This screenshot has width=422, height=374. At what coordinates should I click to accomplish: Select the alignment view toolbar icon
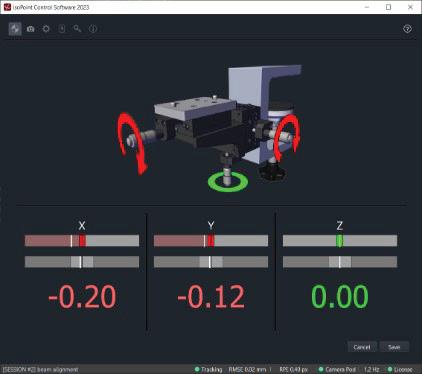click(15, 29)
